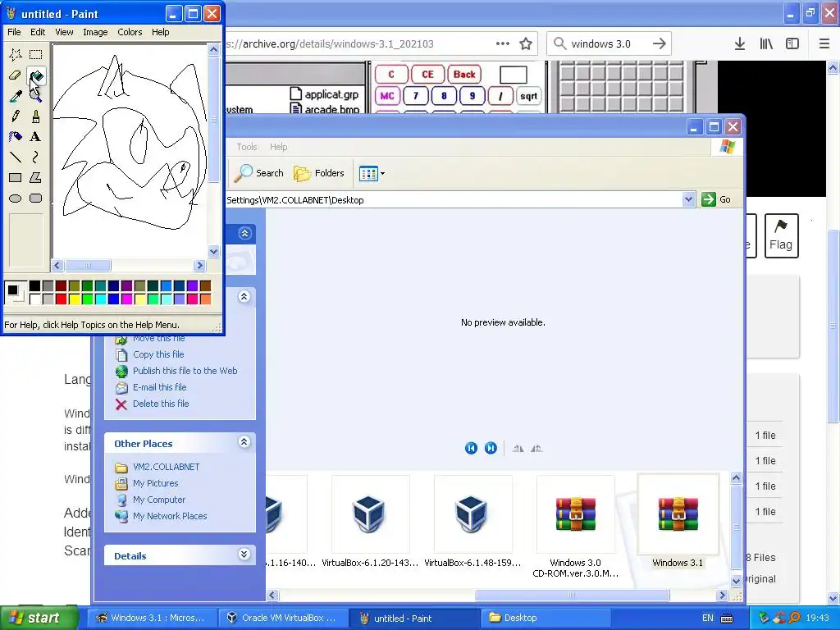Select the Ellipse tool in Paint
Screen dimensions: 840x630
[x=15, y=198]
